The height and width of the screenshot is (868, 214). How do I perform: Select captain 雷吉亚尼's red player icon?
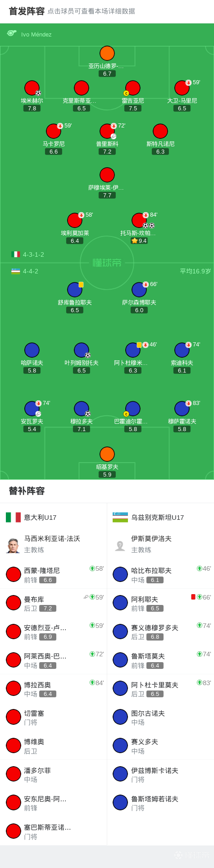(133, 88)
